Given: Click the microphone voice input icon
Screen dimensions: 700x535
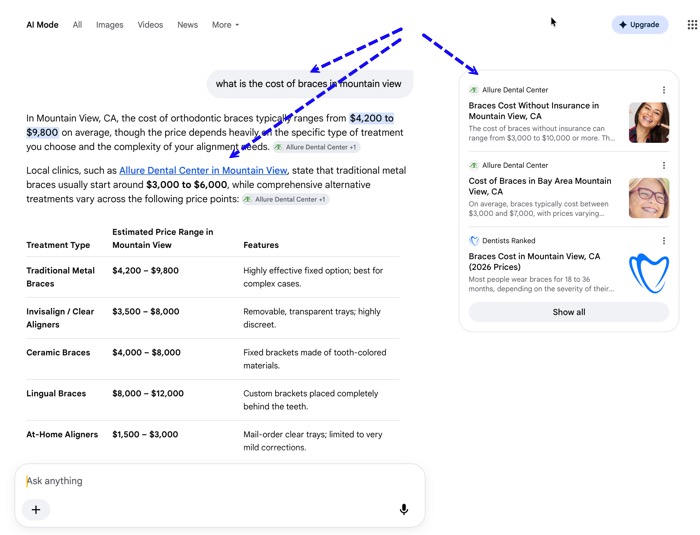Looking at the screenshot, I should click(404, 510).
